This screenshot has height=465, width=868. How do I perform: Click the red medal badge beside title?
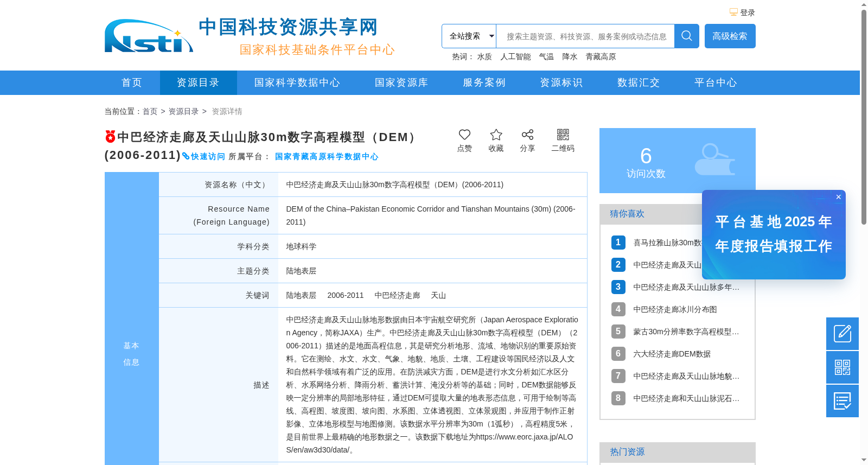point(110,136)
